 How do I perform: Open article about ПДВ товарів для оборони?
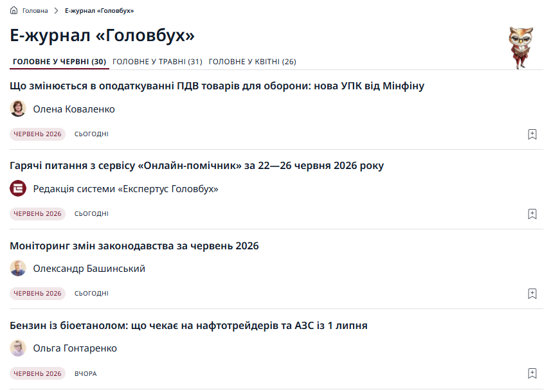(x=217, y=86)
